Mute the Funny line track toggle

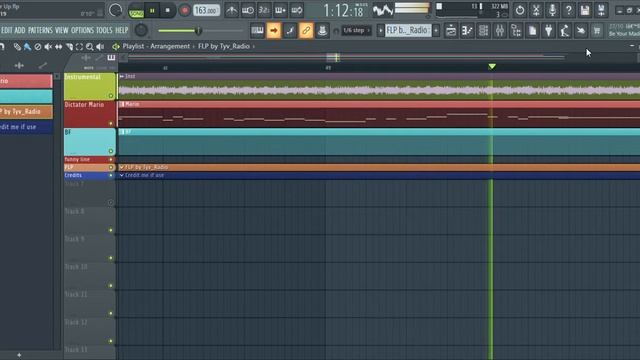pos(111,160)
